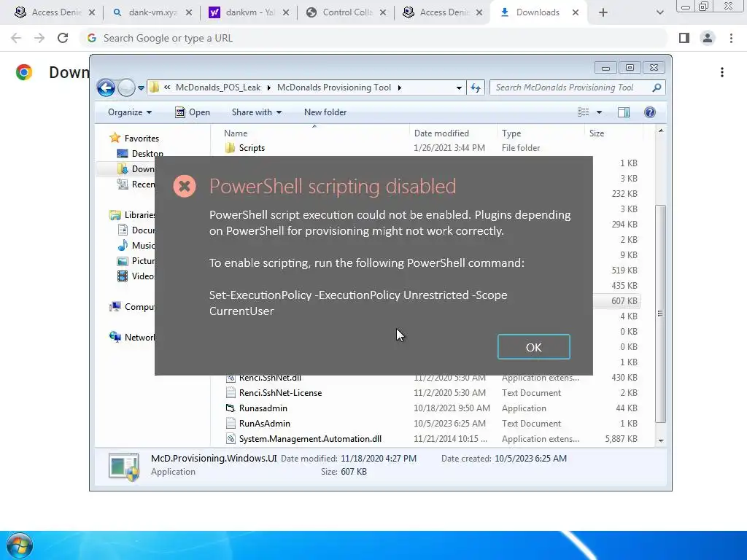Refresh the Explorer folder view

point(476,87)
